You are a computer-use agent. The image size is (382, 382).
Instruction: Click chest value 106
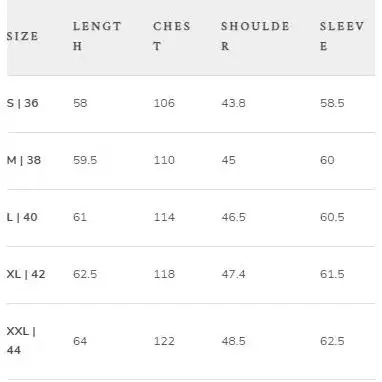coord(164,103)
